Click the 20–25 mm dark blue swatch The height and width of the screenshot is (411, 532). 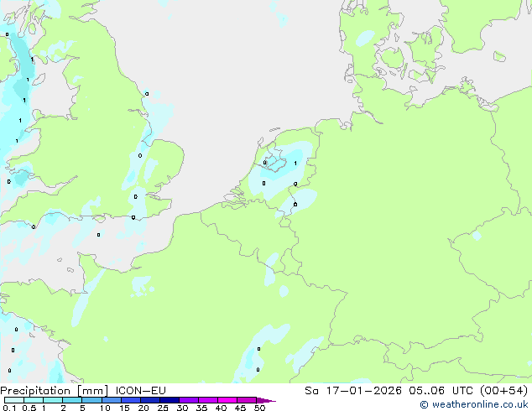(x=149, y=400)
